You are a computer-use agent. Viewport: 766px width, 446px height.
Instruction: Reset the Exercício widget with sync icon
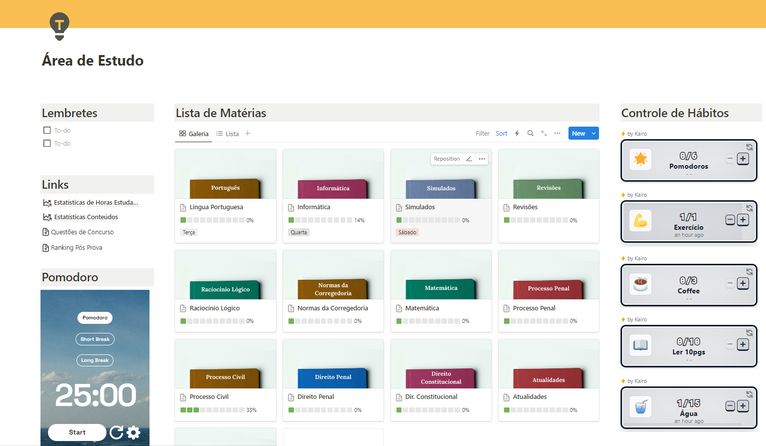[x=749, y=208]
